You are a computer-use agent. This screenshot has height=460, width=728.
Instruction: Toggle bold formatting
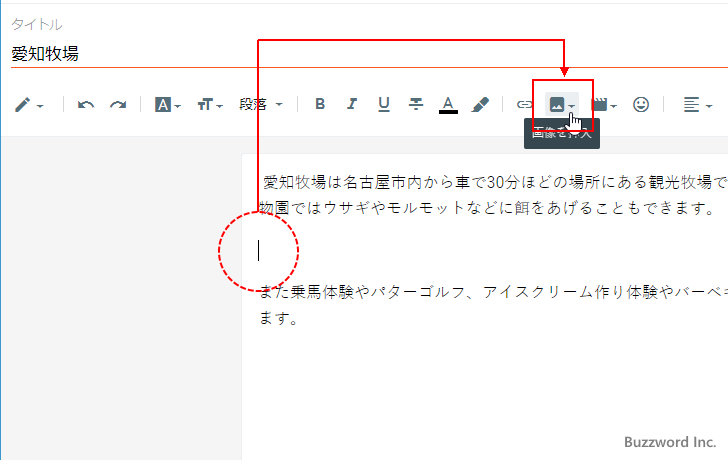pos(320,104)
